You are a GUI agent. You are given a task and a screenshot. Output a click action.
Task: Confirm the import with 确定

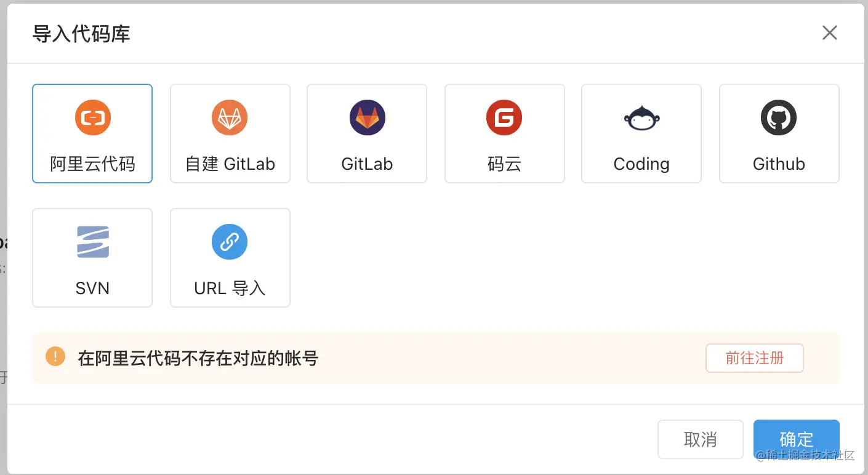point(797,439)
